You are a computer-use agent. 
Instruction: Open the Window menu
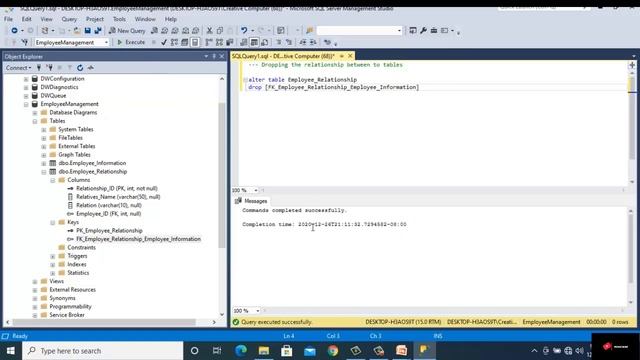145,19
